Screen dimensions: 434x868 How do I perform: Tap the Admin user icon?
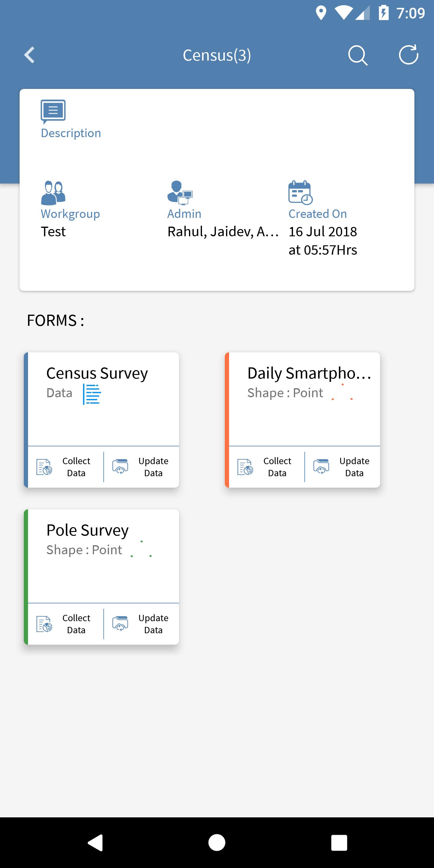point(180,193)
